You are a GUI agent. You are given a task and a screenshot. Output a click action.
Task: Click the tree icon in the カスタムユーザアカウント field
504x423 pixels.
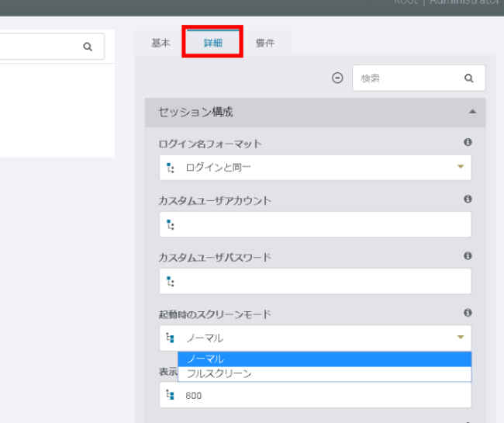coord(171,225)
